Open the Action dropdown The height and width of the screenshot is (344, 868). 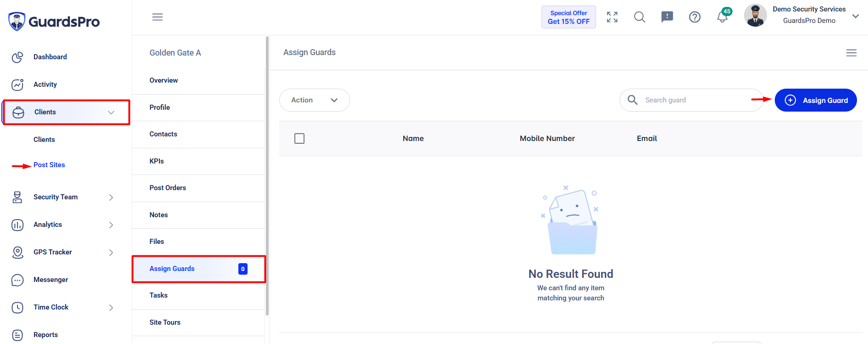click(315, 100)
